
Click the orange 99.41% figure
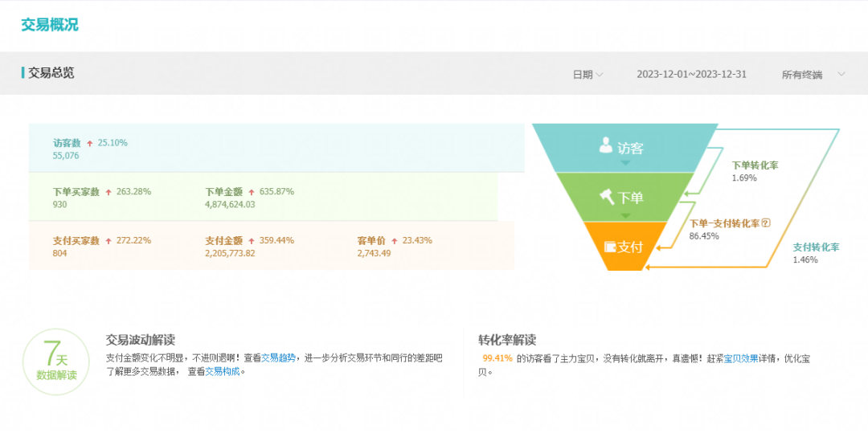497,357
